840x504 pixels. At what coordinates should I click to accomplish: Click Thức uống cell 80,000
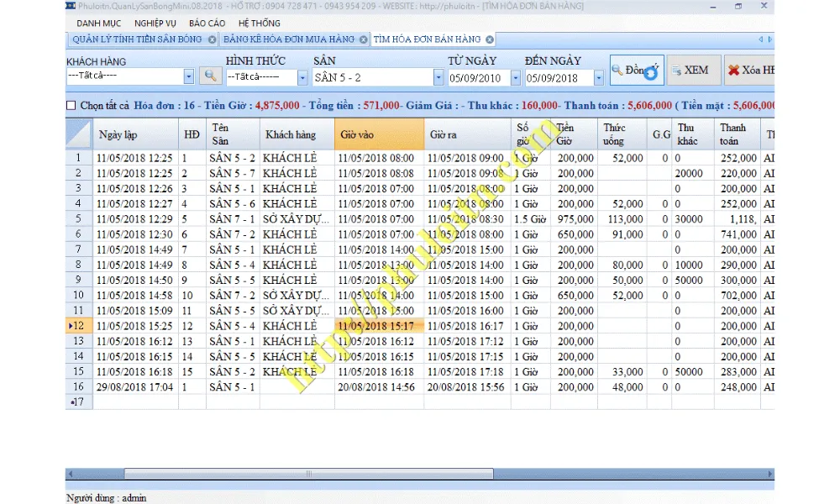pyautogui.click(x=622, y=265)
